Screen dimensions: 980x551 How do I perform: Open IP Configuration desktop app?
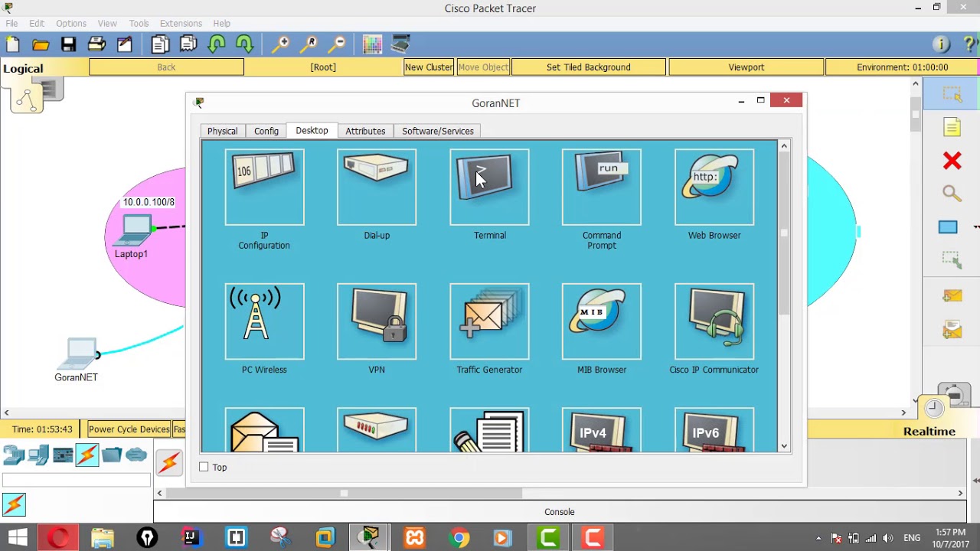pyautogui.click(x=264, y=187)
